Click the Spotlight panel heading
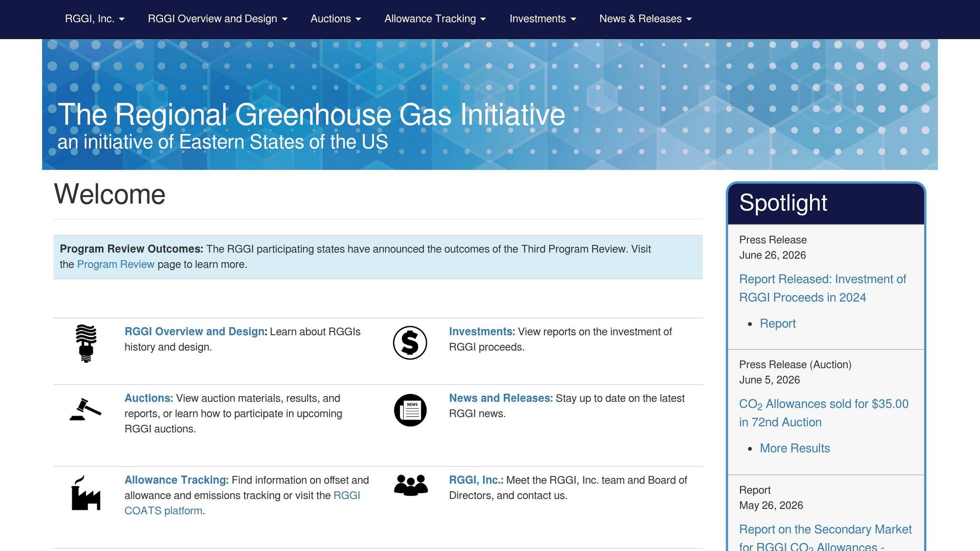This screenshot has width=980, height=551. point(783,203)
